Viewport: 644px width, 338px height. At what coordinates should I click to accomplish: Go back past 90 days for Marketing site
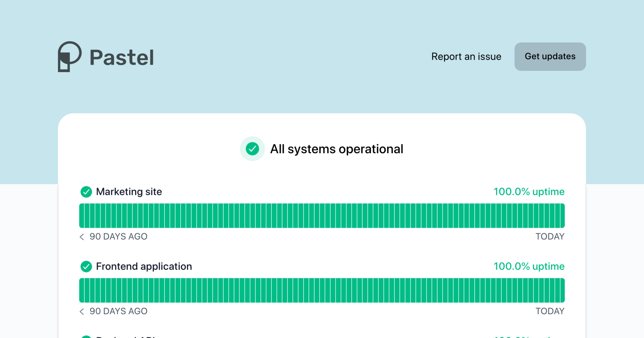click(x=82, y=237)
